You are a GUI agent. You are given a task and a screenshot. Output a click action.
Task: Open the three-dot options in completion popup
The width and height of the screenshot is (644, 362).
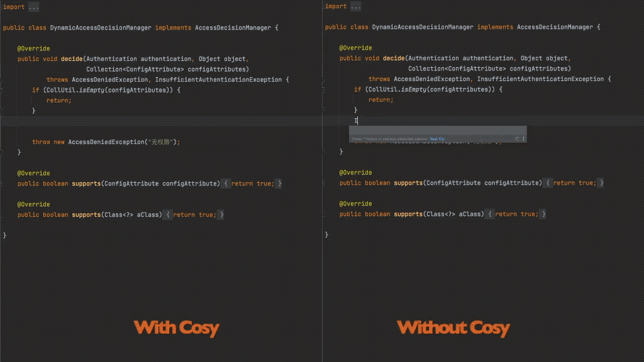point(523,139)
